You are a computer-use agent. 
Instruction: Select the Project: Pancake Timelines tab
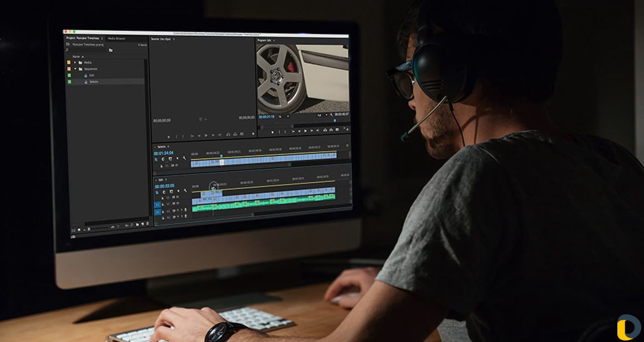click(x=83, y=38)
